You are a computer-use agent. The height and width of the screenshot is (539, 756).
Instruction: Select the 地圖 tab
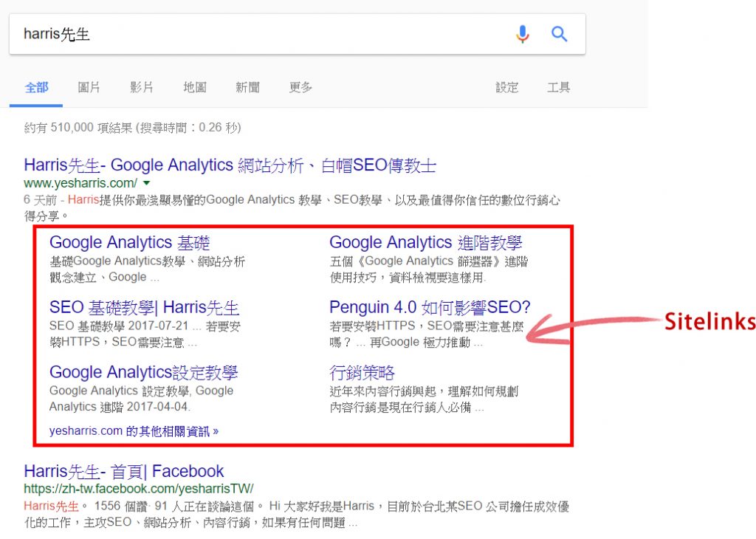tap(195, 87)
